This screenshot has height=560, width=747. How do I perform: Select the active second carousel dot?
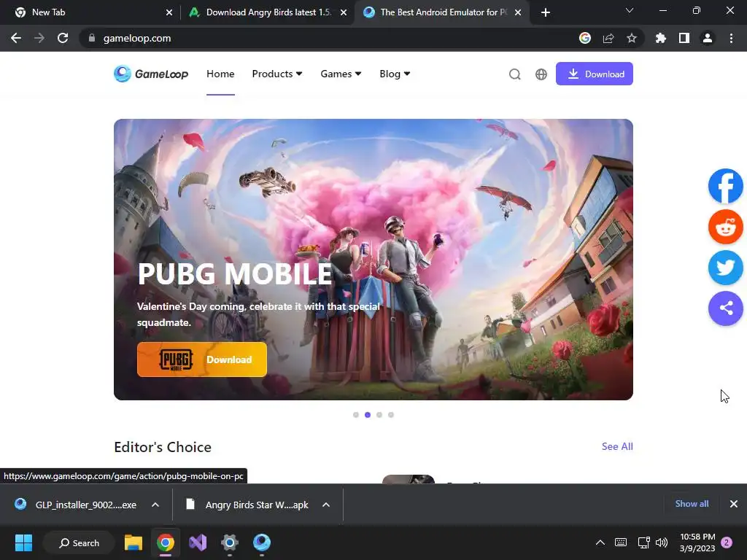point(368,415)
